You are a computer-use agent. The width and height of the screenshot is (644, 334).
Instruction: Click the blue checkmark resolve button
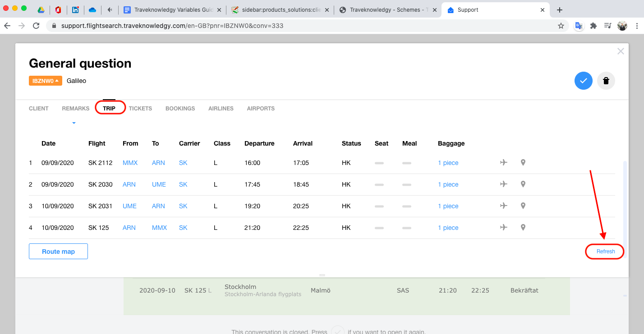pos(583,81)
